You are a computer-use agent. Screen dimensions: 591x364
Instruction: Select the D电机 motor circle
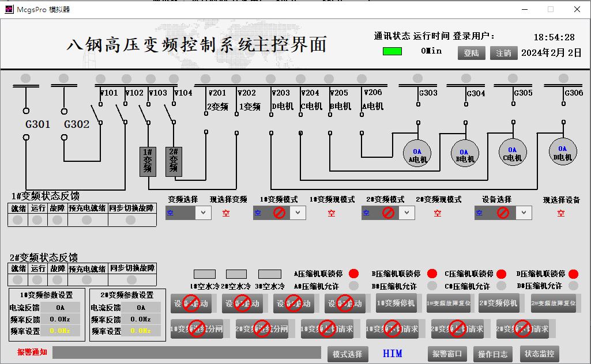(563, 151)
